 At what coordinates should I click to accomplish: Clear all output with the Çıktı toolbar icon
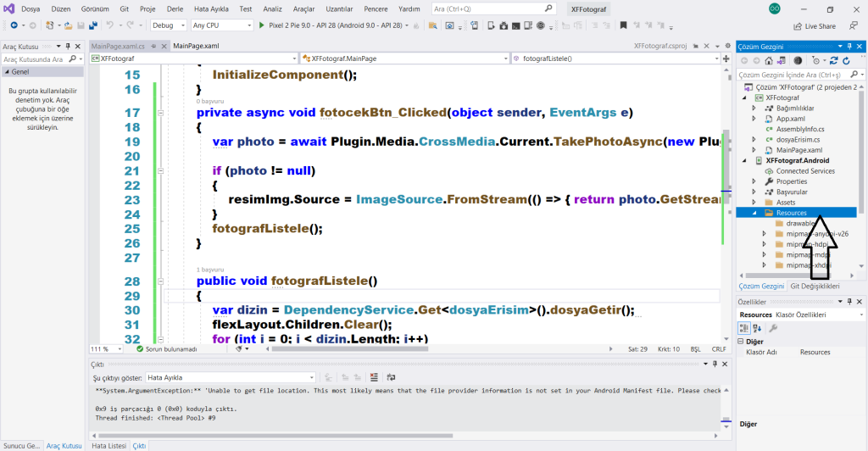click(374, 377)
